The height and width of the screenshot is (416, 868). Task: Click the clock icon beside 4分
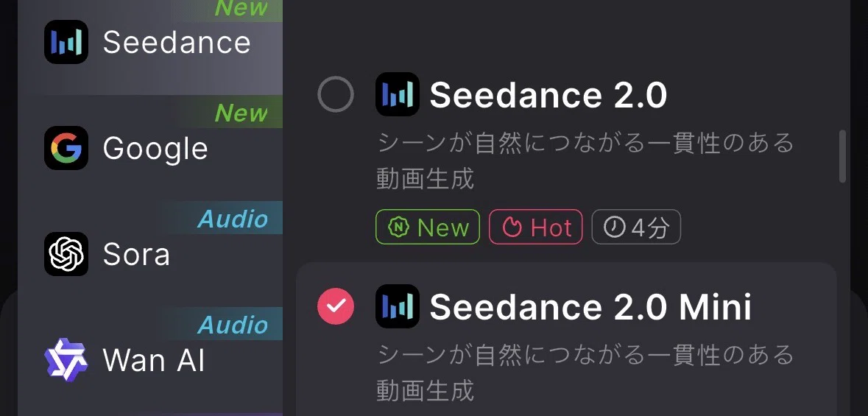[614, 227]
